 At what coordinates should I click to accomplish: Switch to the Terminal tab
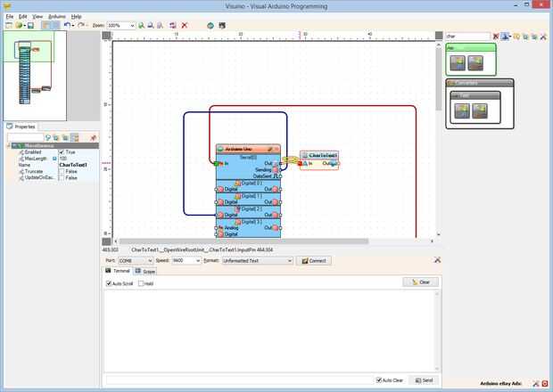pyautogui.click(x=118, y=271)
